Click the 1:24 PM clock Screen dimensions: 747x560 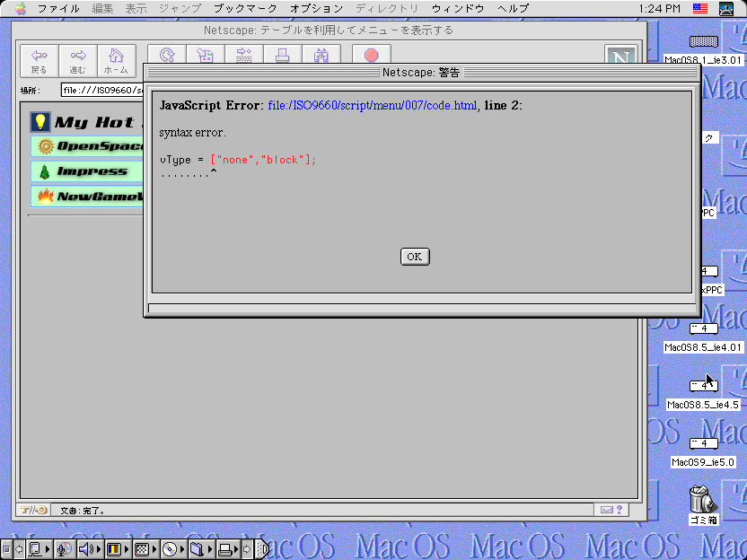(659, 9)
